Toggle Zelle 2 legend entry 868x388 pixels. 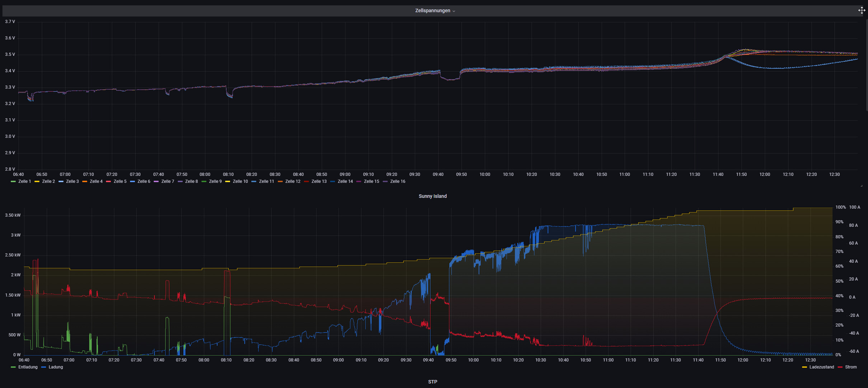click(x=45, y=181)
